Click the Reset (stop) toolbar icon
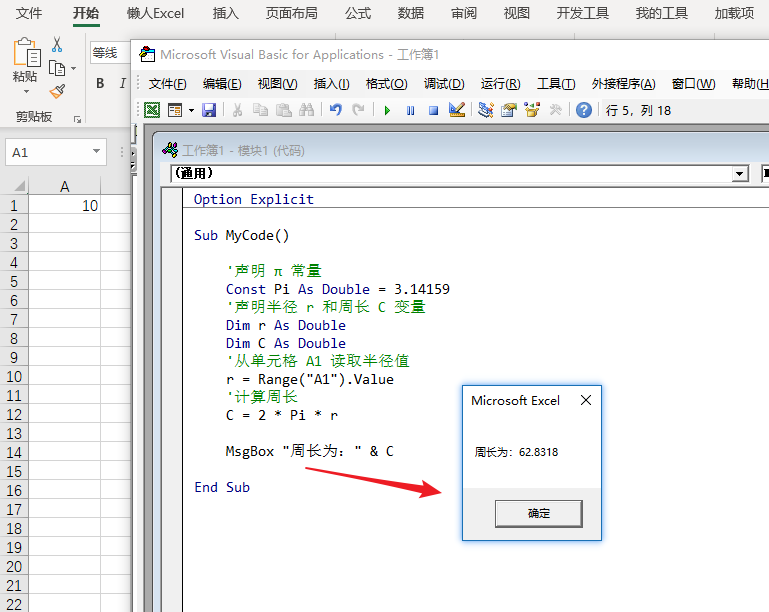 433,110
